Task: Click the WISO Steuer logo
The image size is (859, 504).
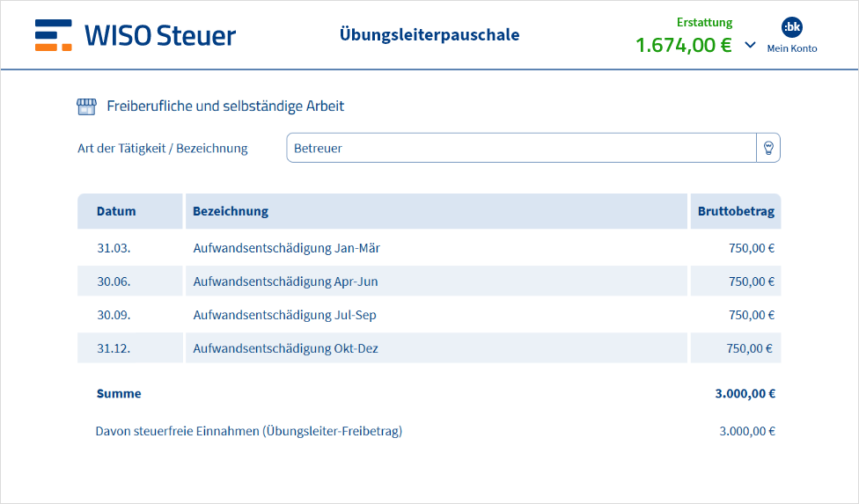Action: (x=136, y=35)
